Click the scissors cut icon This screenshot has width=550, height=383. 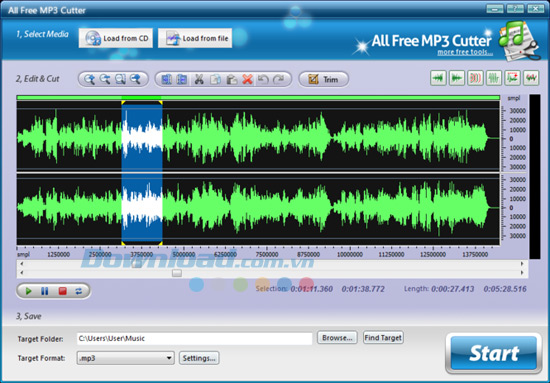click(x=199, y=79)
